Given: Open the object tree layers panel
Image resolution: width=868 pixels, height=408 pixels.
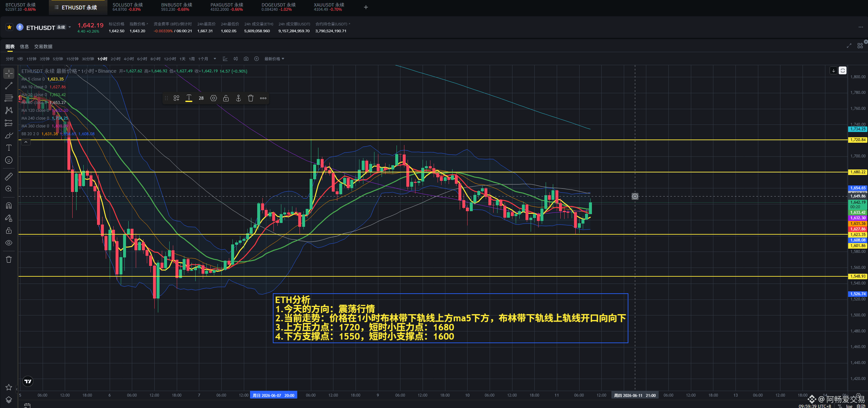Looking at the screenshot, I should point(9,400).
